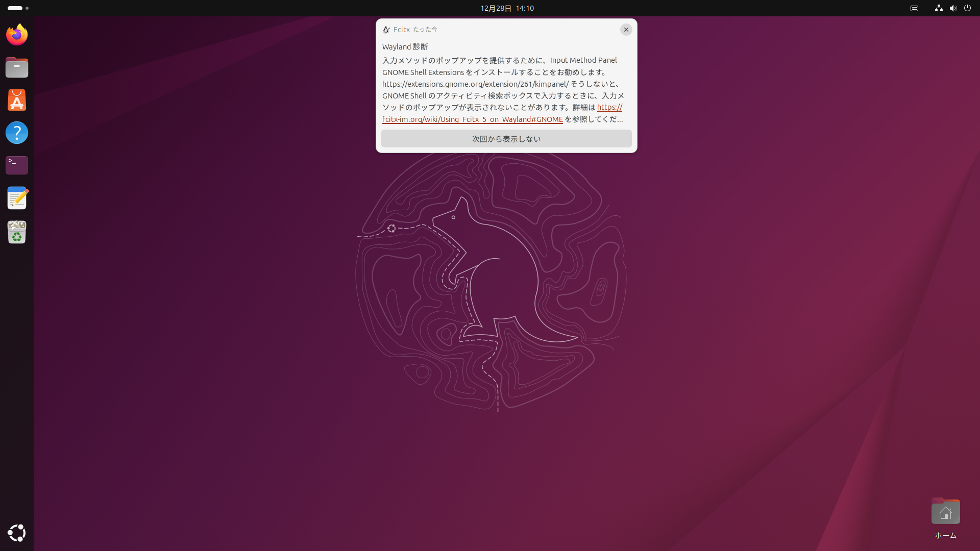The height and width of the screenshot is (551, 980).
Task: Click the volume speaker icon
Action: pos(952,8)
